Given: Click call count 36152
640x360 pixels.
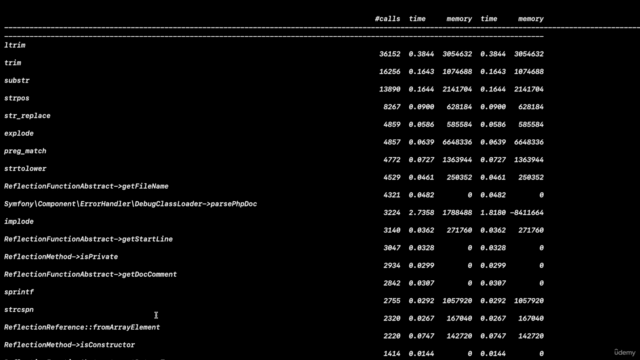Looking at the screenshot, I should pyautogui.click(x=389, y=54).
